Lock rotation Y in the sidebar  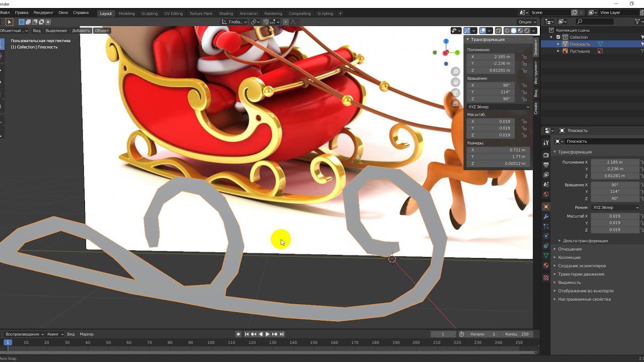tap(524, 92)
